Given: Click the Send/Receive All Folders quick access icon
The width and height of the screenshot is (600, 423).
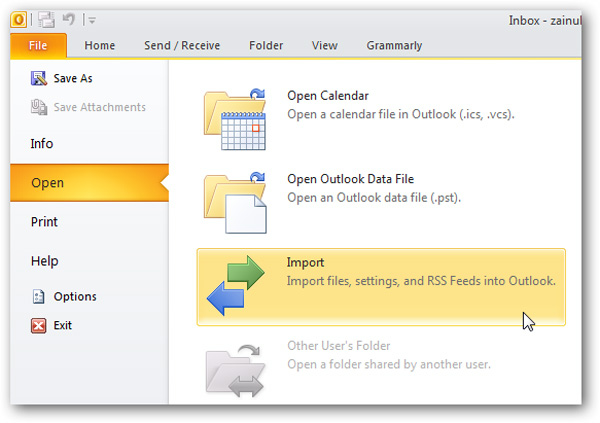Looking at the screenshot, I should click(x=46, y=20).
